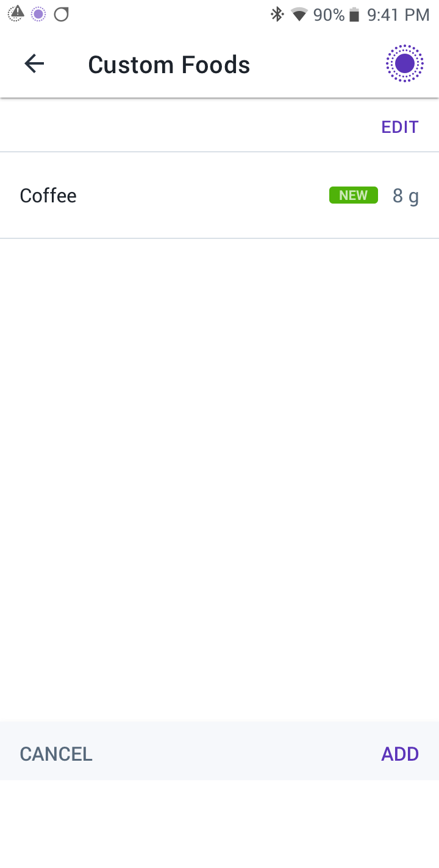Tap the green NEW badge on Coffee
Viewport: 439px width, 868px height.
[354, 195]
